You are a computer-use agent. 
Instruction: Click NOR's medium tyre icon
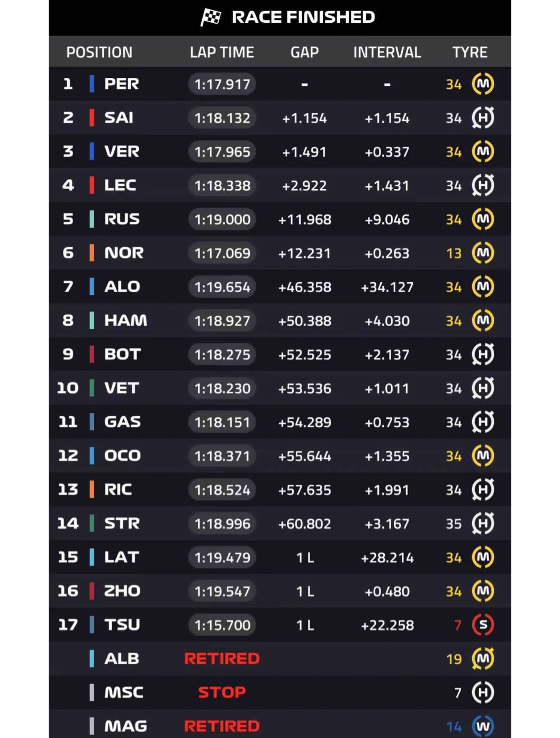483,253
